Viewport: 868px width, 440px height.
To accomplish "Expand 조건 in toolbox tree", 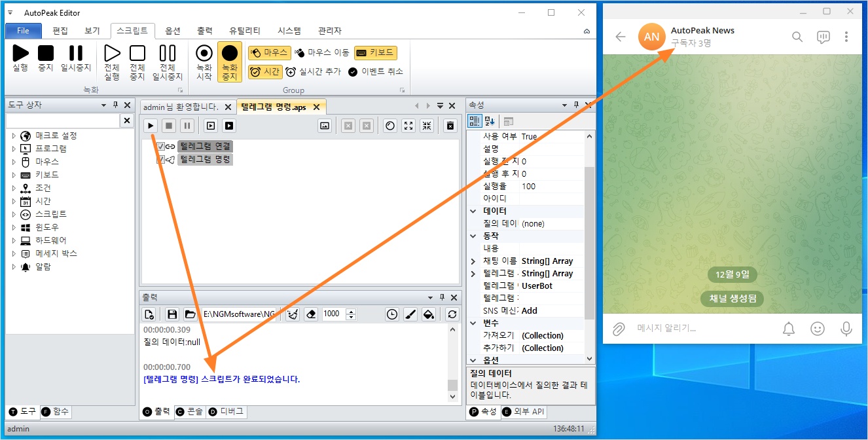I will (14, 188).
